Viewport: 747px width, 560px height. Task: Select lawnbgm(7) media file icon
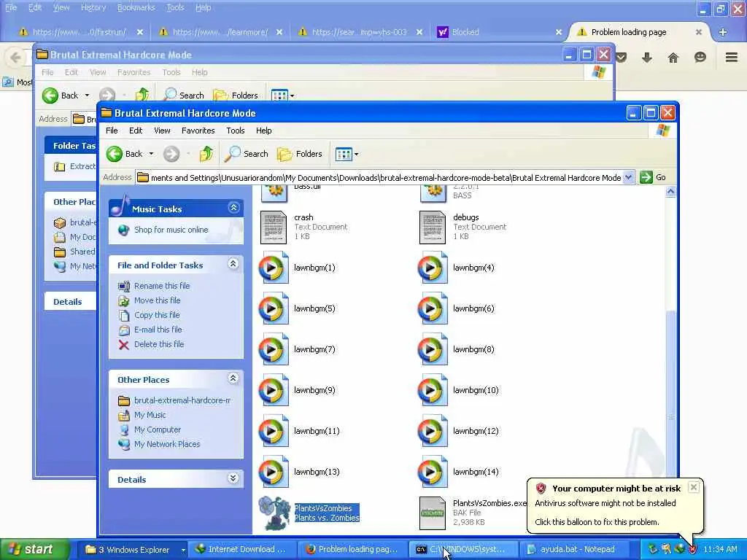click(274, 349)
